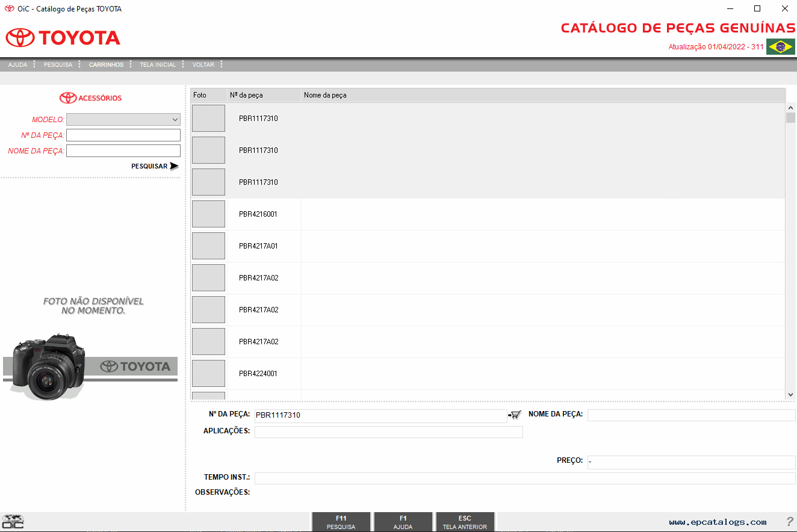Screen dimensions: 797x532
Task: Click the add-to-cart icon beside part number
Action: coord(515,415)
